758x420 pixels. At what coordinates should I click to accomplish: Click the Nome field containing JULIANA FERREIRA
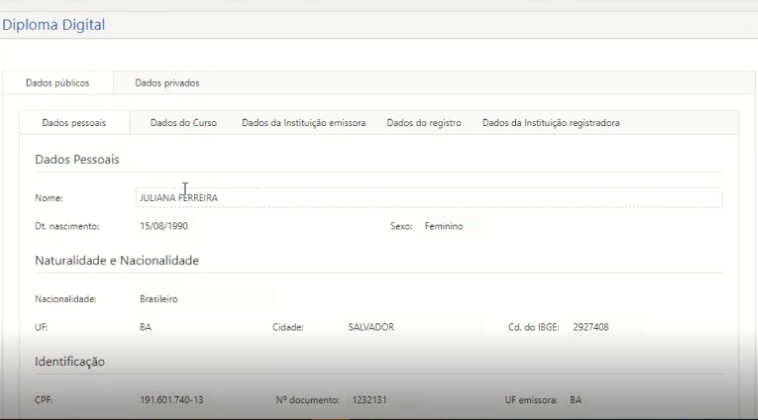428,198
